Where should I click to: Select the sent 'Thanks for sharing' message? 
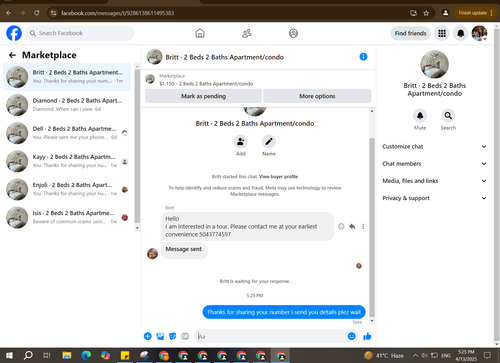[x=284, y=312]
